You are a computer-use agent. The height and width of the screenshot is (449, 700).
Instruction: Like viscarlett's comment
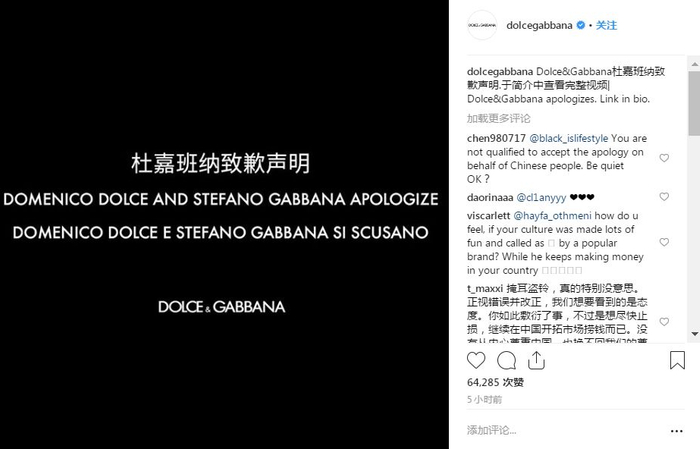pyautogui.click(x=664, y=242)
